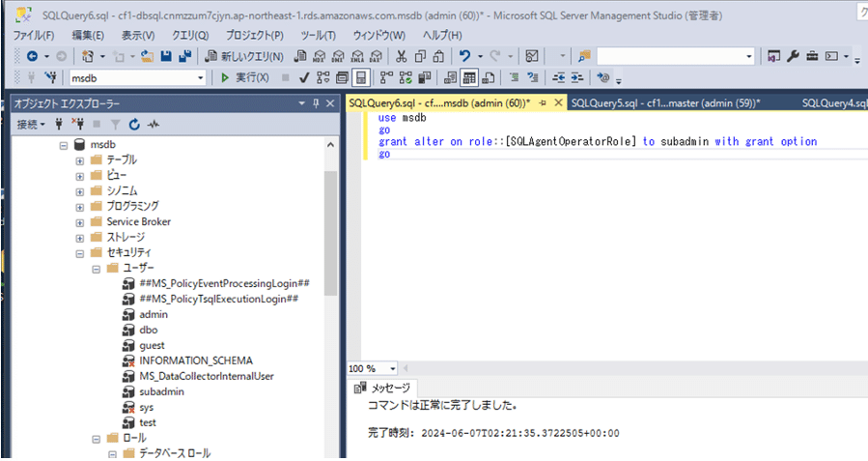Open the 接続 dropdown in Object Explorer
The height and width of the screenshot is (461, 868).
pos(31,125)
